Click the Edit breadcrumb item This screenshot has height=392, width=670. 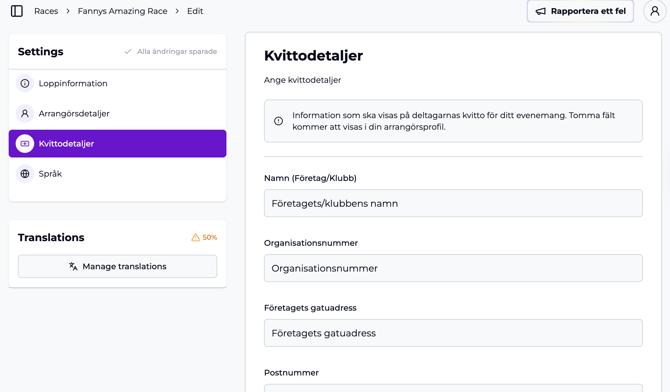195,11
